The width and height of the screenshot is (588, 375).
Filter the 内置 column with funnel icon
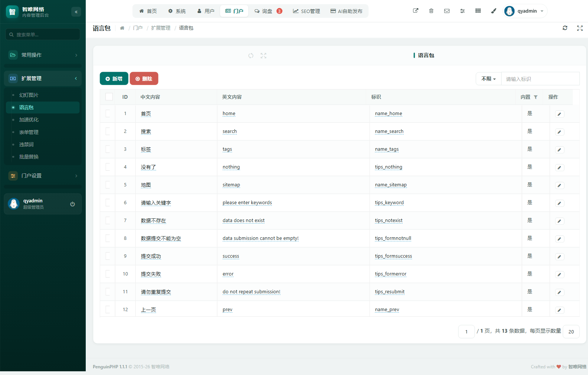[536, 97]
